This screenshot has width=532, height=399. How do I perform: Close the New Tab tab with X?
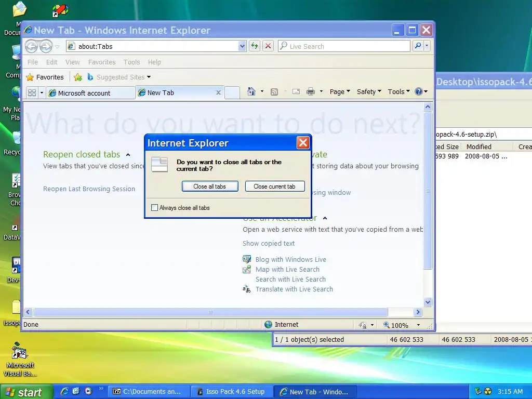(x=219, y=92)
